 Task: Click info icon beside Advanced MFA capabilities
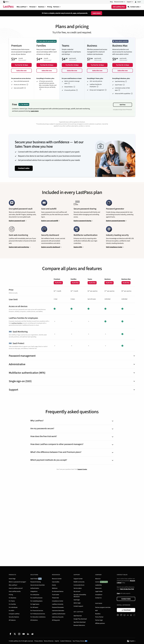tap(132, 94)
